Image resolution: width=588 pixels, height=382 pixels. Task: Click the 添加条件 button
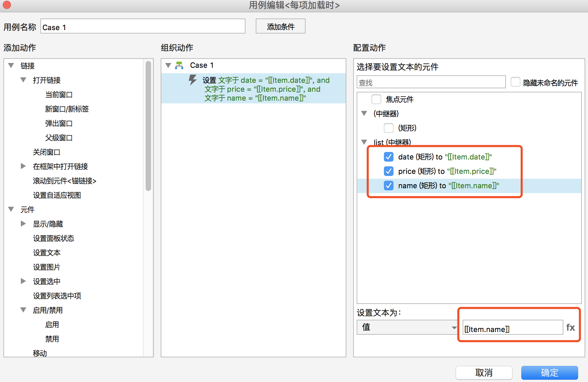point(281,26)
